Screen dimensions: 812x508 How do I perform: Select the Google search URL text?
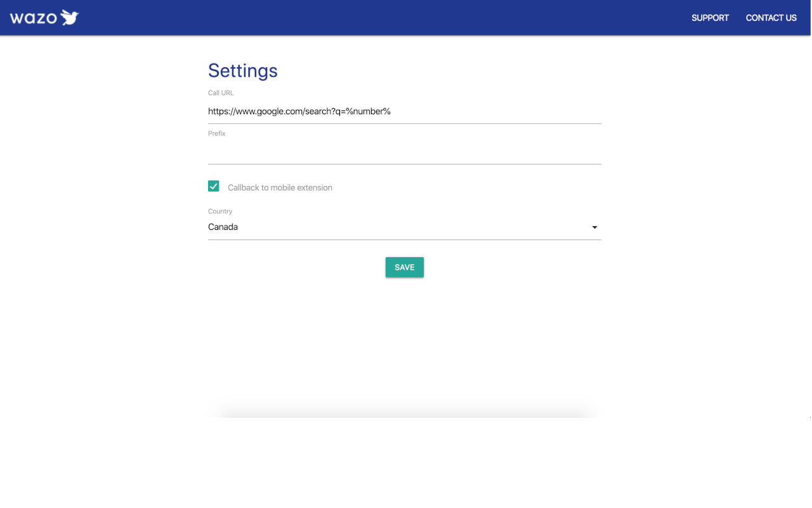[x=299, y=111]
